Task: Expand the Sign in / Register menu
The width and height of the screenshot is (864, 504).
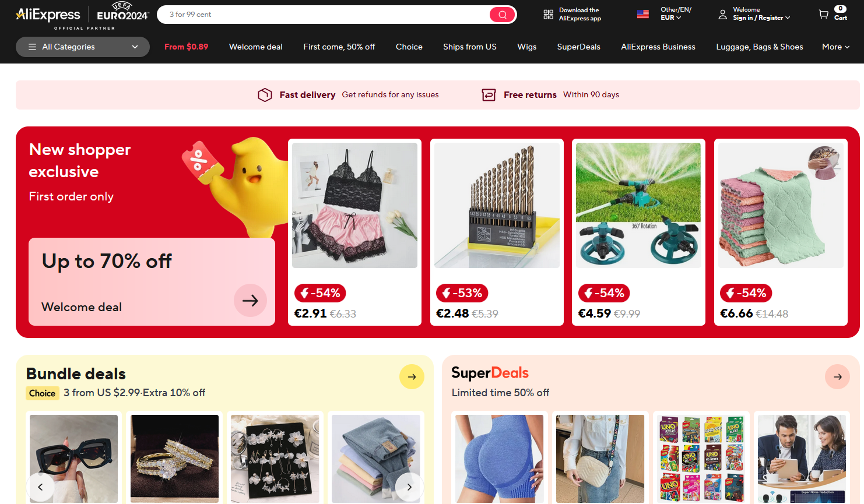Action: pos(761,18)
